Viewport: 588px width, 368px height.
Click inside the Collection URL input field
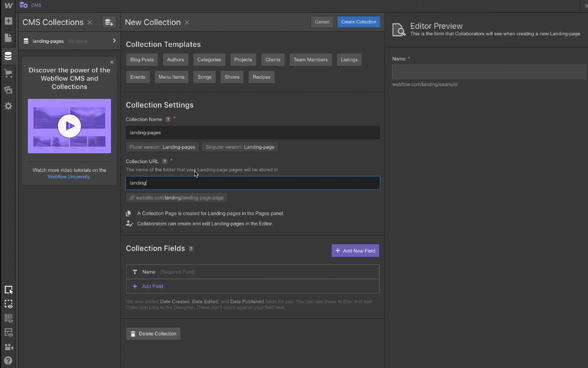tap(253, 182)
